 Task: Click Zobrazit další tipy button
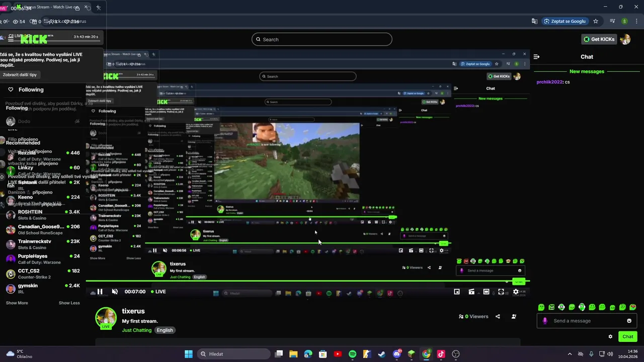point(20,74)
